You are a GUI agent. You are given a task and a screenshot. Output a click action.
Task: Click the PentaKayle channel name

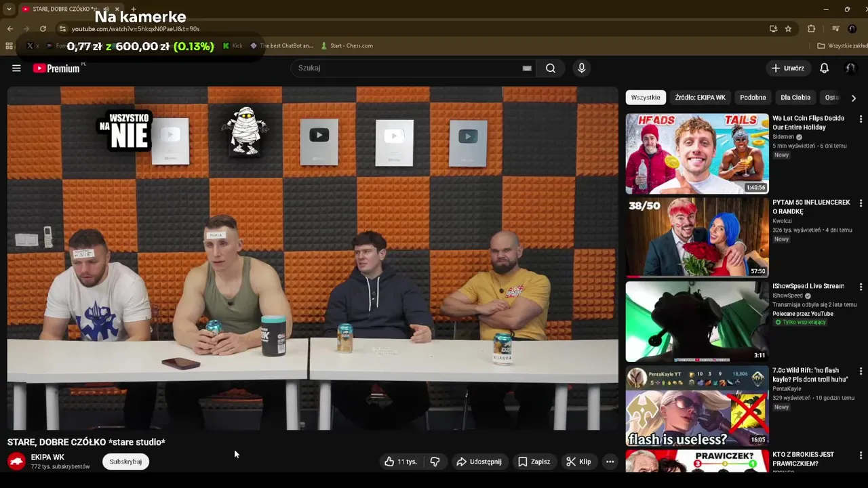787,389
